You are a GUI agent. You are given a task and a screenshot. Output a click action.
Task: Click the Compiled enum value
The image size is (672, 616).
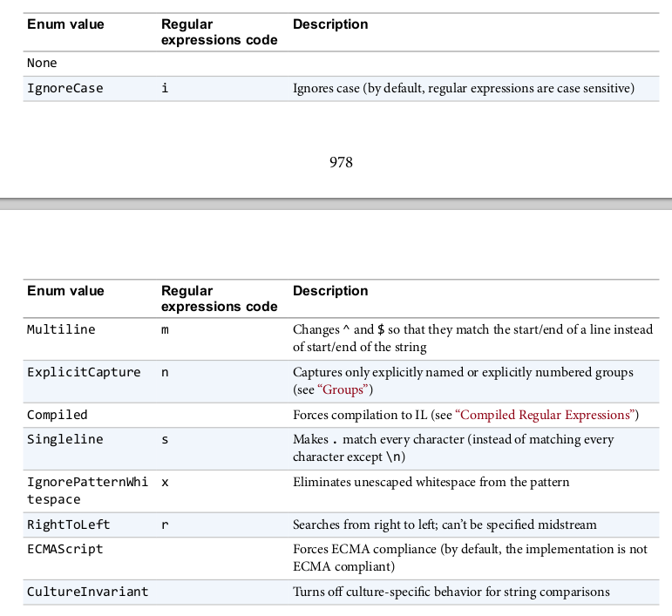[58, 415]
